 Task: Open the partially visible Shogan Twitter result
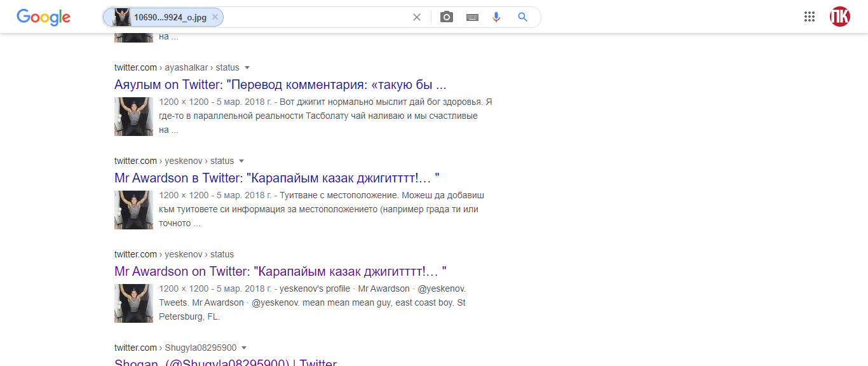point(226,362)
